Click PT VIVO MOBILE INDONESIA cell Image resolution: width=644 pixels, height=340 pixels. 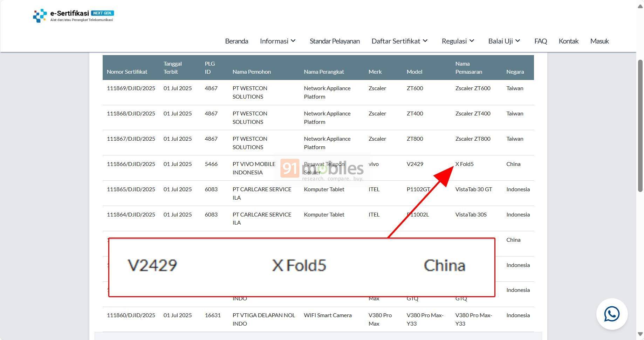click(x=254, y=168)
